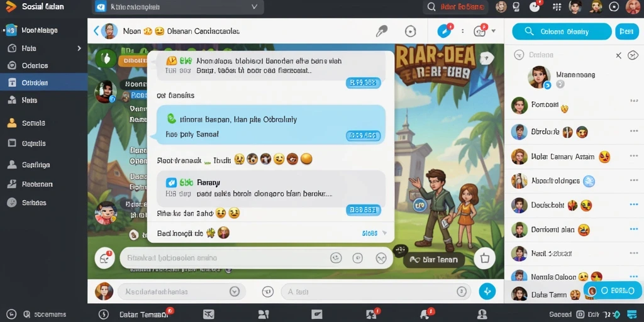
Task: Expand the round dropdown in the bottom left field
Action: 235,292
